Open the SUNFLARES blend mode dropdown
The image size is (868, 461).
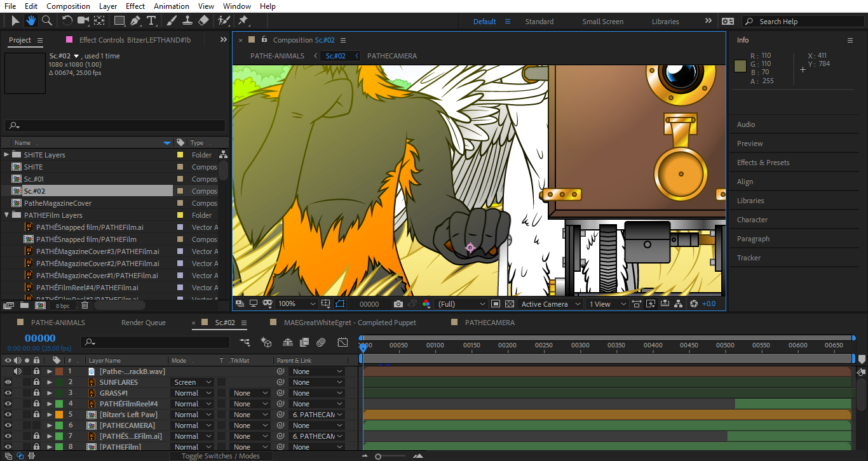[192, 382]
